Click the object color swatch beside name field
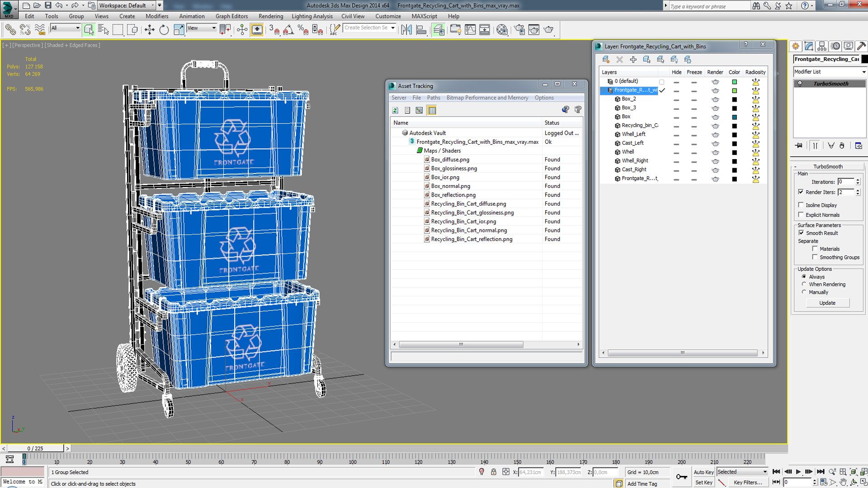Viewport: 868px width, 488px height. pyautogui.click(x=864, y=59)
